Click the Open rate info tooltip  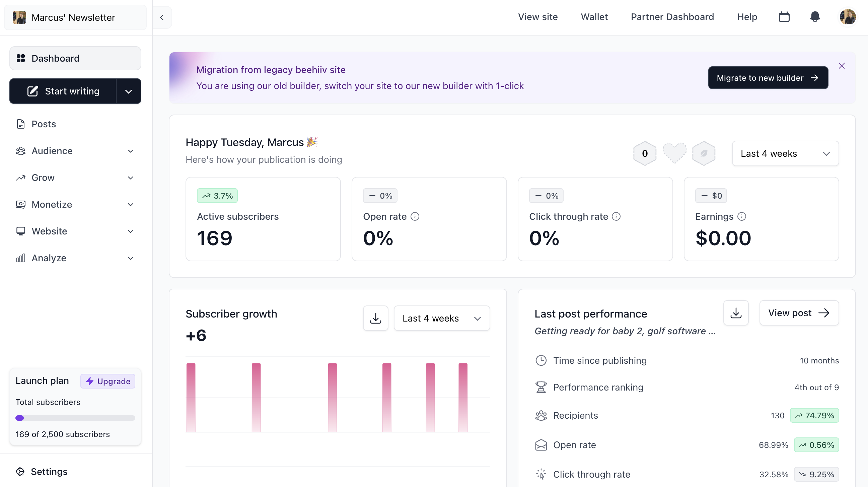[415, 216]
